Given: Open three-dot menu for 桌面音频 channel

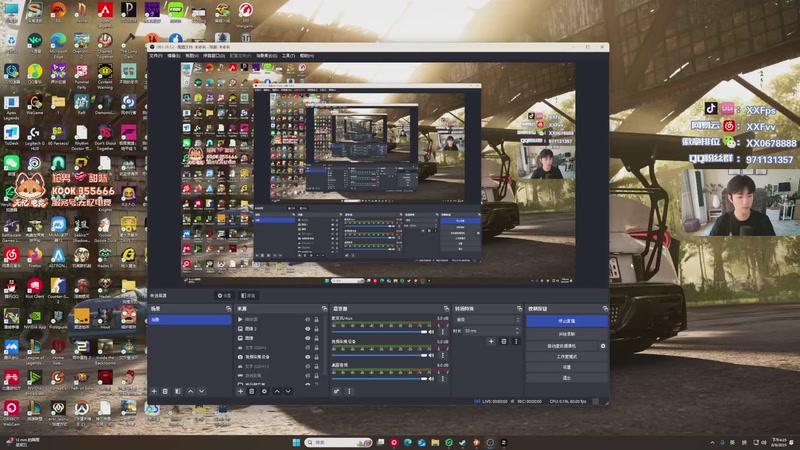Looking at the screenshot, I should [x=443, y=379].
